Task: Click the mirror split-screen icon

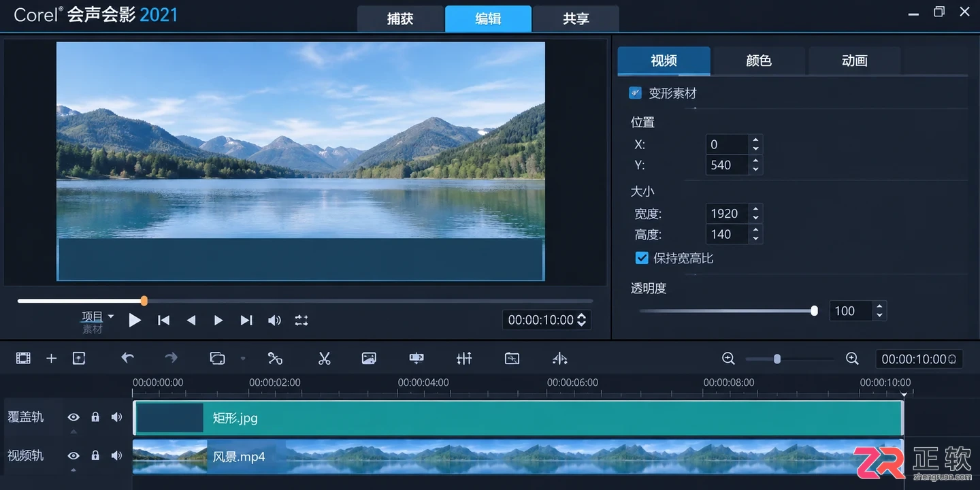Action: pos(560,359)
